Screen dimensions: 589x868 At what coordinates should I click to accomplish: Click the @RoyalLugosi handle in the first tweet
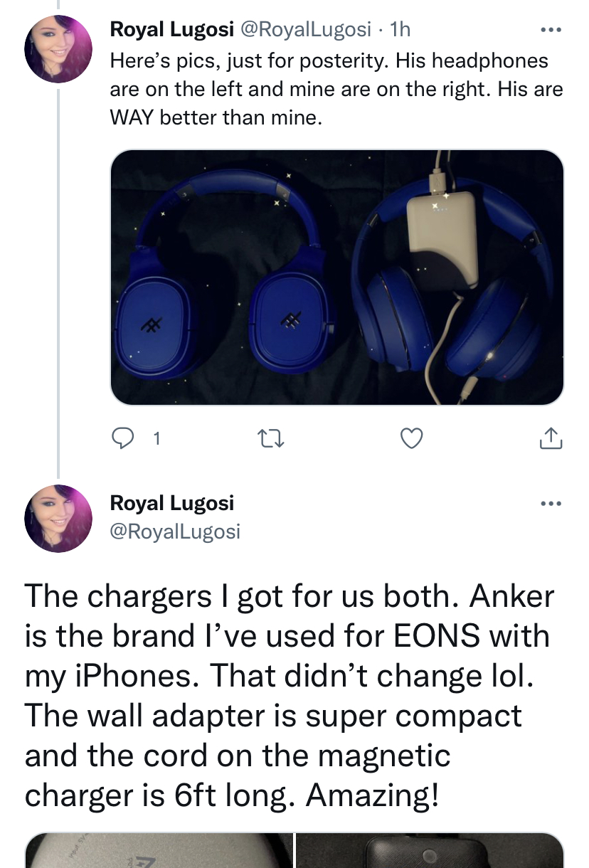tap(307, 29)
